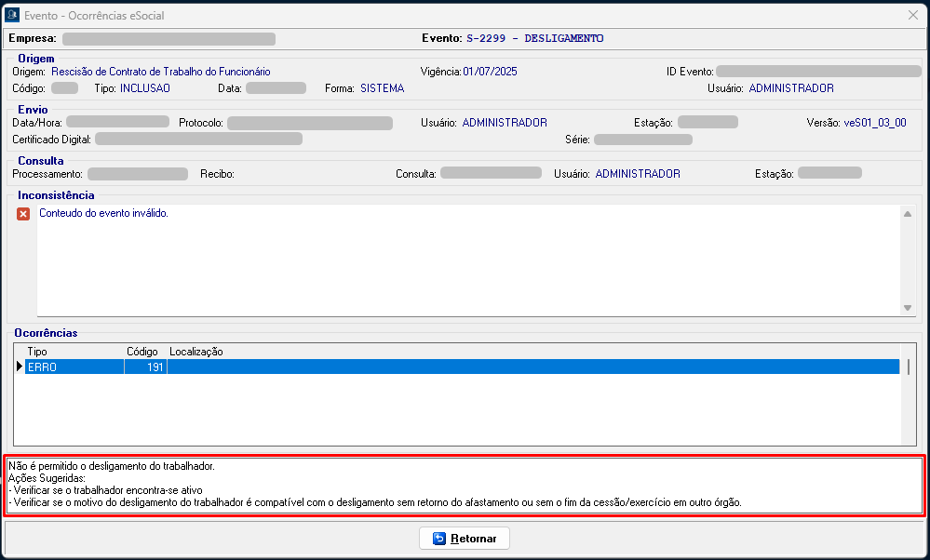The height and width of the screenshot is (560, 930).
Task: Click the red X error icon in Inconsistência
Action: click(23, 214)
